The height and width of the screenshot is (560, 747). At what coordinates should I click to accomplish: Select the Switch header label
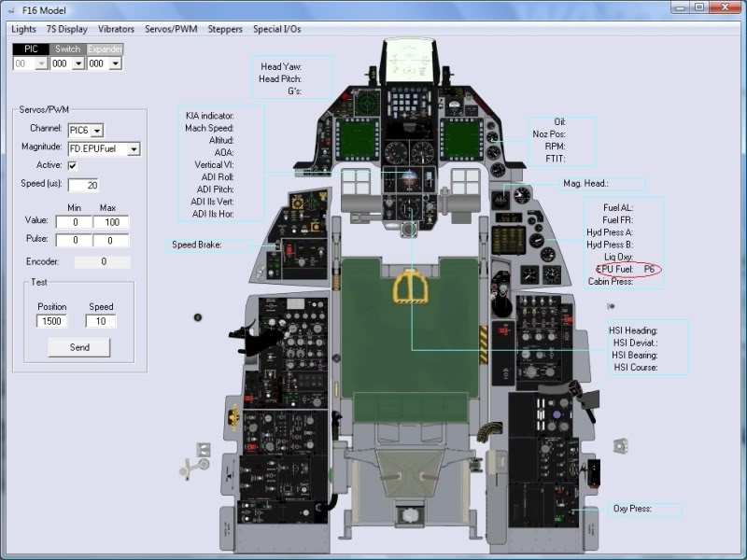(x=67, y=49)
